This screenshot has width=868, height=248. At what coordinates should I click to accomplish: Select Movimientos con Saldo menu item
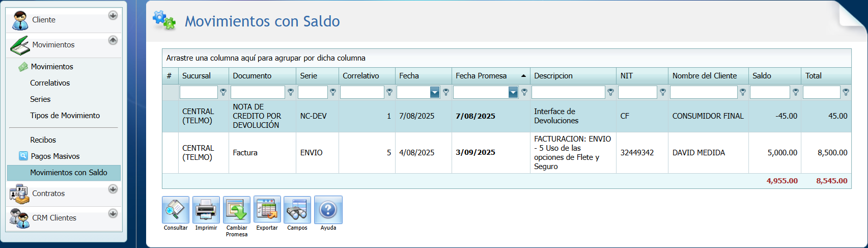click(64, 173)
